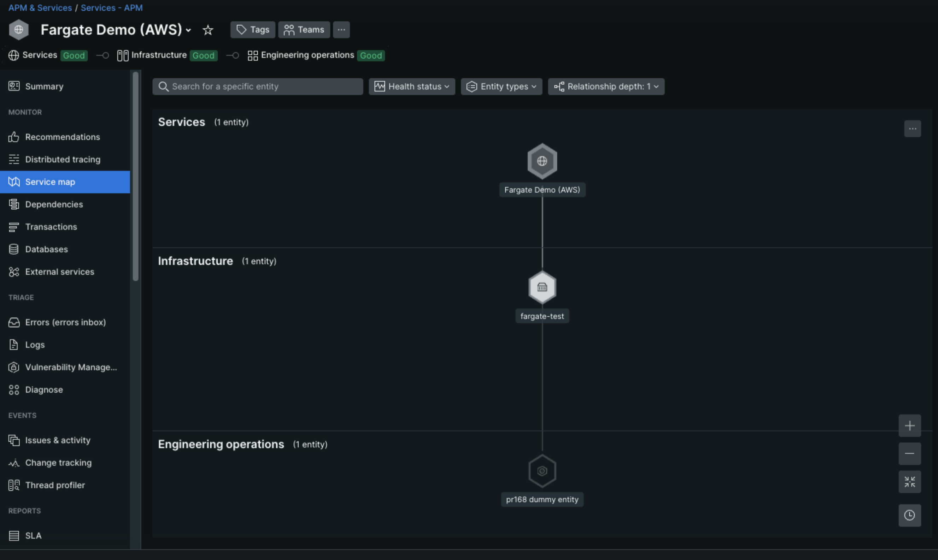
Task: Go to Distributed tracing in sidebar
Action: tap(63, 159)
